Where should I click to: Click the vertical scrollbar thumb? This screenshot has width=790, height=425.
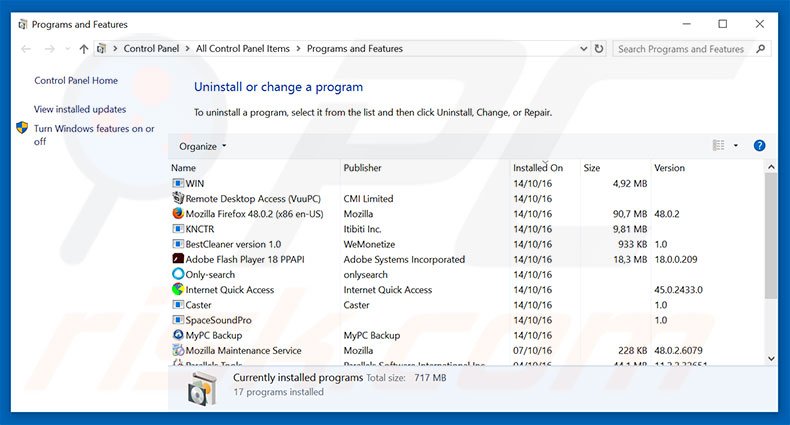(x=771, y=236)
